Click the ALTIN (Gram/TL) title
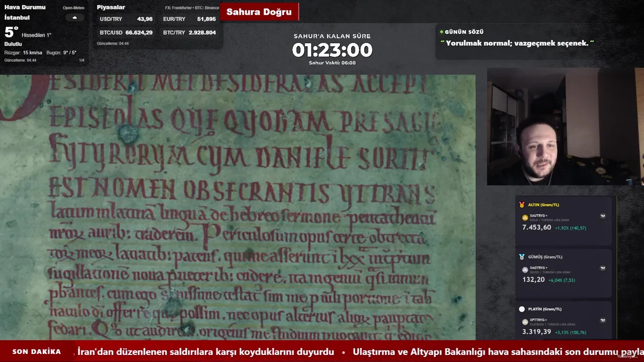 click(x=543, y=205)
